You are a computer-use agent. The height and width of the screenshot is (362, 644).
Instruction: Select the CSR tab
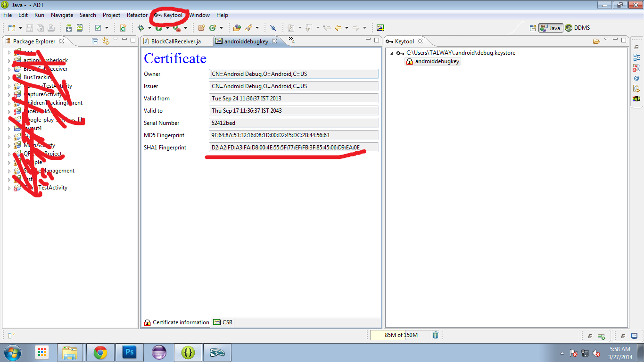coord(223,322)
